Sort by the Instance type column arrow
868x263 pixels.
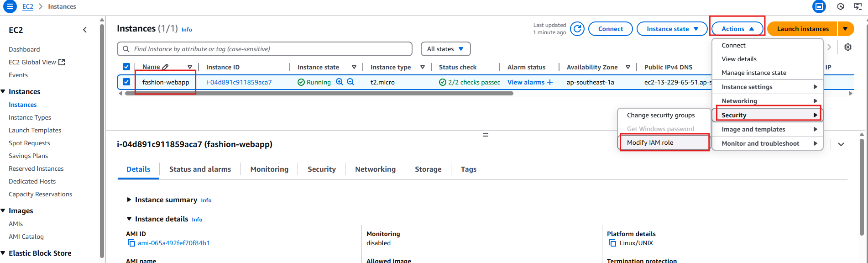pyautogui.click(x=423, y=67)
